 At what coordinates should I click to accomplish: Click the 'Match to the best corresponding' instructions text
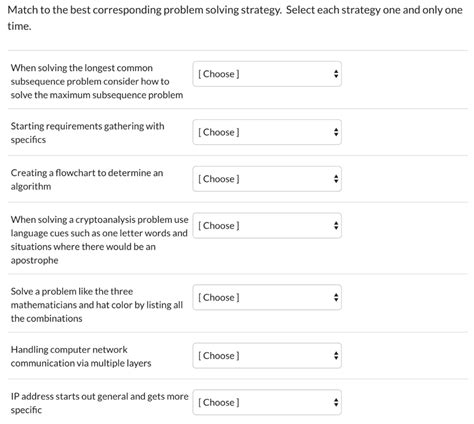pyautogui.click(x=235, y=18)
